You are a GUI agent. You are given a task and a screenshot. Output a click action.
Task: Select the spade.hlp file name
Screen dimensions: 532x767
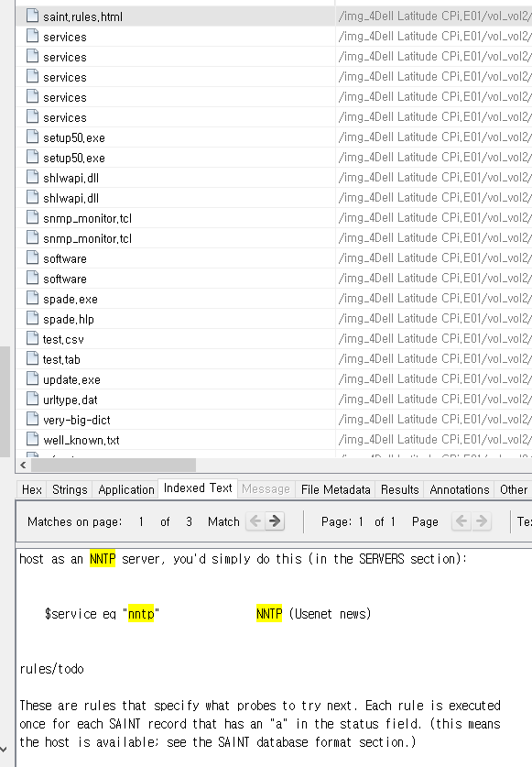[69, 320]
